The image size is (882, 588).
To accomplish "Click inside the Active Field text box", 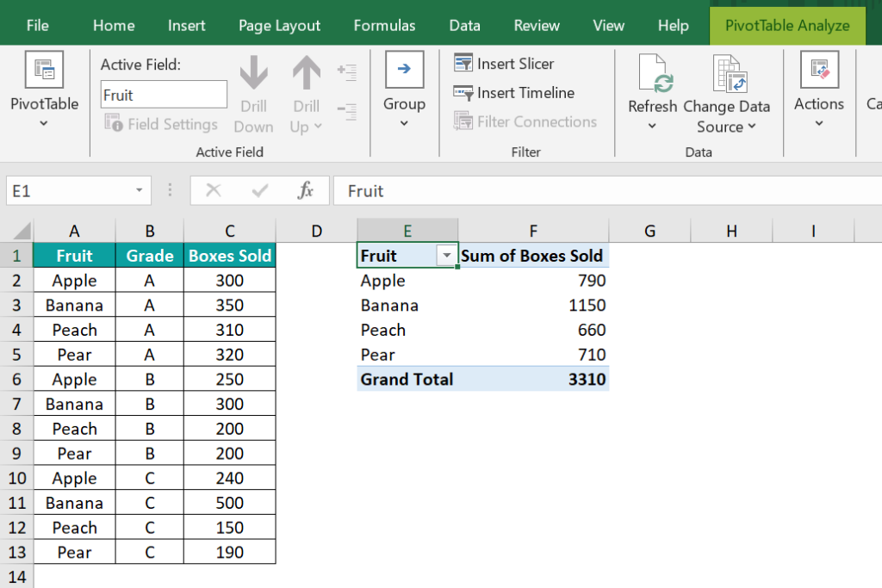I will tap(163, 94).
